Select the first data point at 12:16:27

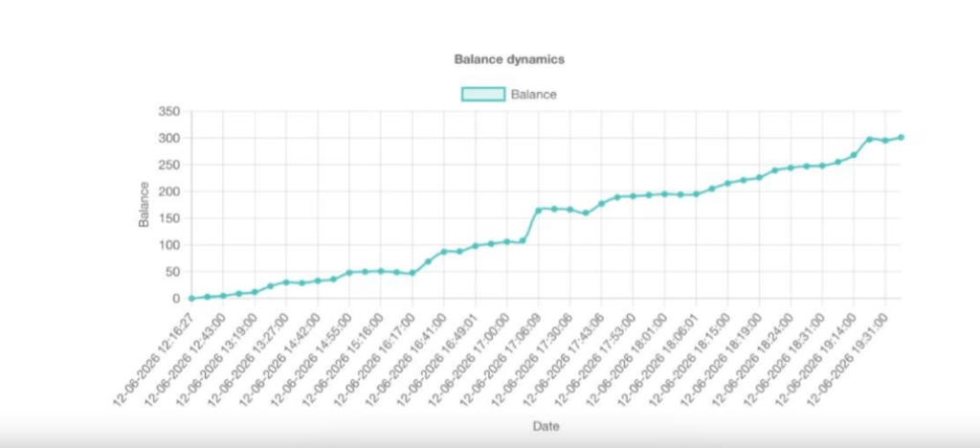191,299
